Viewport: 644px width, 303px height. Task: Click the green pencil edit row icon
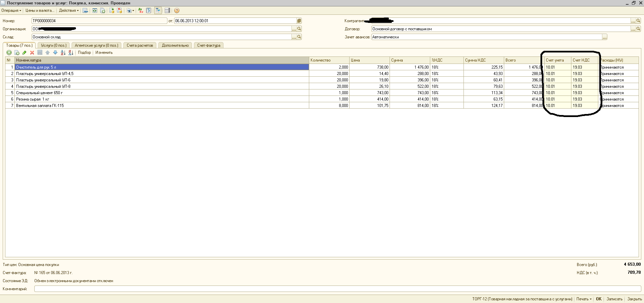point(24,52)
